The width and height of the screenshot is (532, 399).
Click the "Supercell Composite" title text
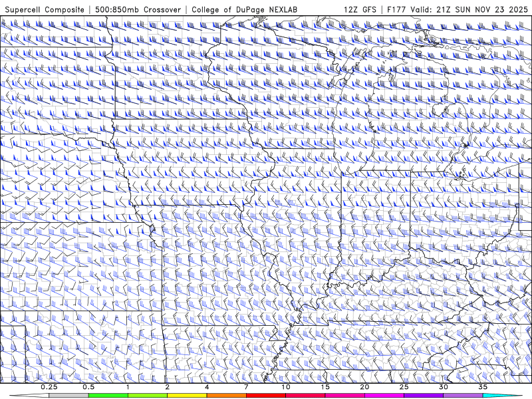tap(45, 9)
